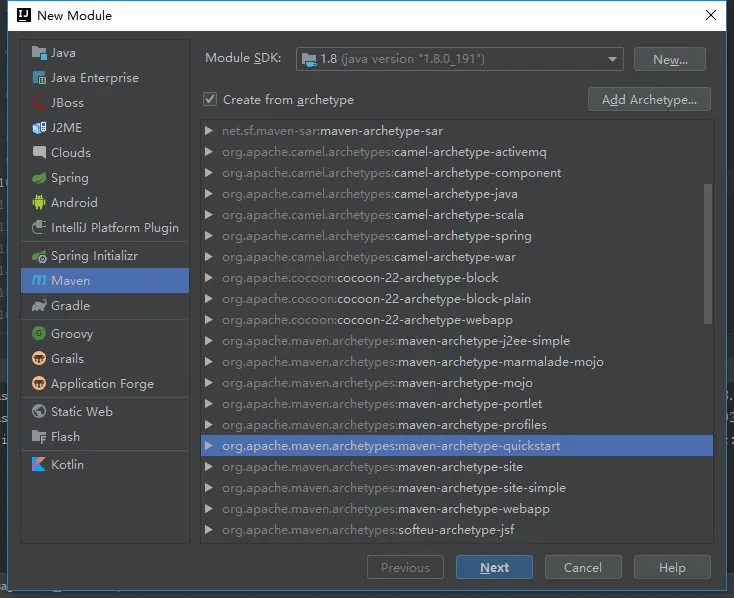
Task: Select maven-archetype-portlet row
Action: [457, 404]
